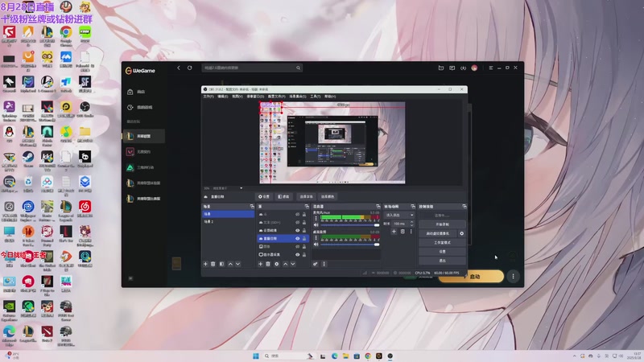The image size is (644, 362).
Task: Mute the 桌面音频 channel
Action: click(316, 245)
